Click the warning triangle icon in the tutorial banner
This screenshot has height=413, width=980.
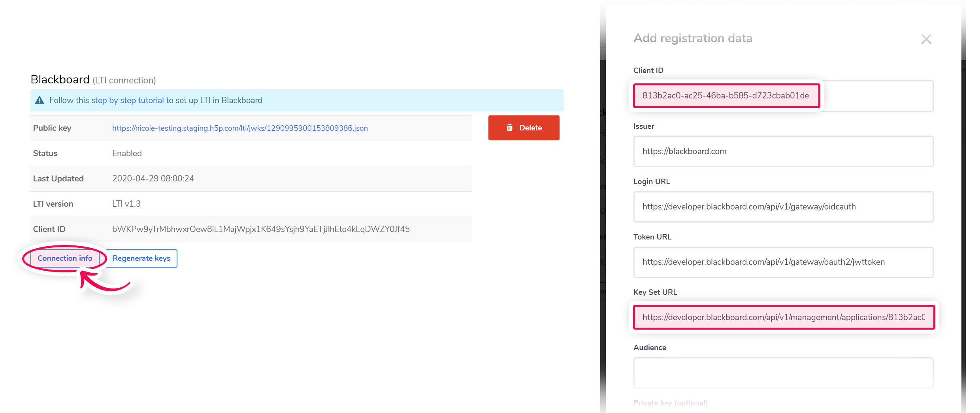(x=40, y=100)
